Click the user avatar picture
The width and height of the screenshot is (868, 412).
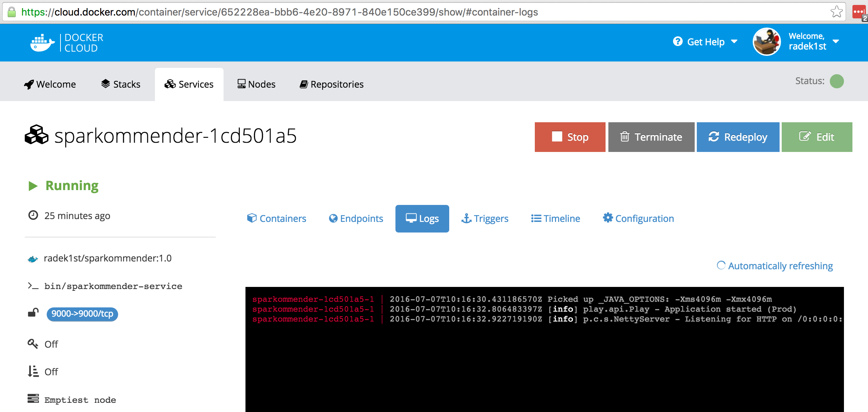click(x=766, y=42)
